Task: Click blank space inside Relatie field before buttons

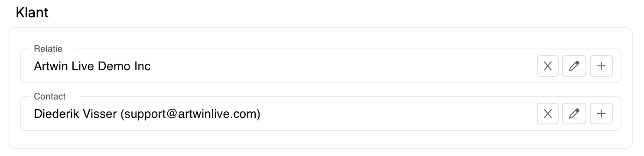Action: tap(342, 66)
